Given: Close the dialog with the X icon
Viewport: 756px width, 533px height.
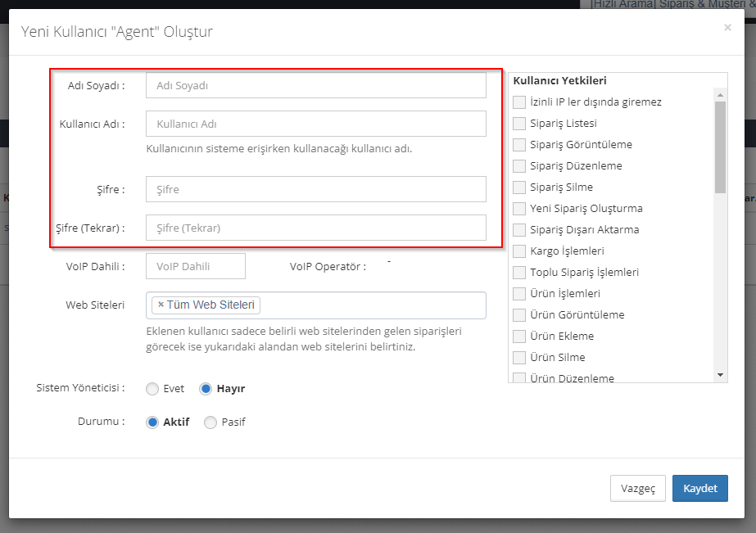Looking at the screenshot, I should pyautogui.click(x=727, y=28).
